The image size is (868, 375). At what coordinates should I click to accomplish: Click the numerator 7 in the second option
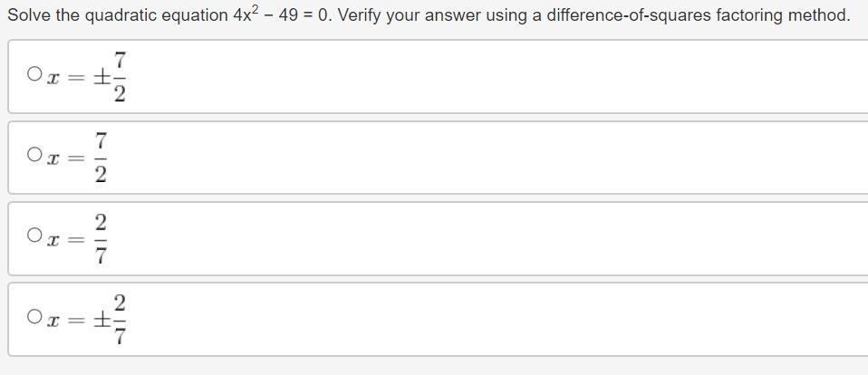coord(101,141)
